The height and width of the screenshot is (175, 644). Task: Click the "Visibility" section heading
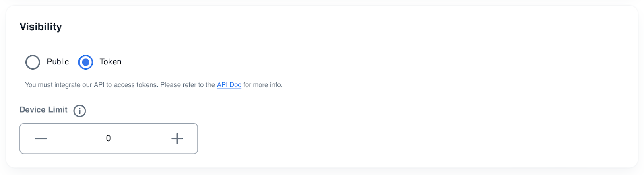pos(41,27)
